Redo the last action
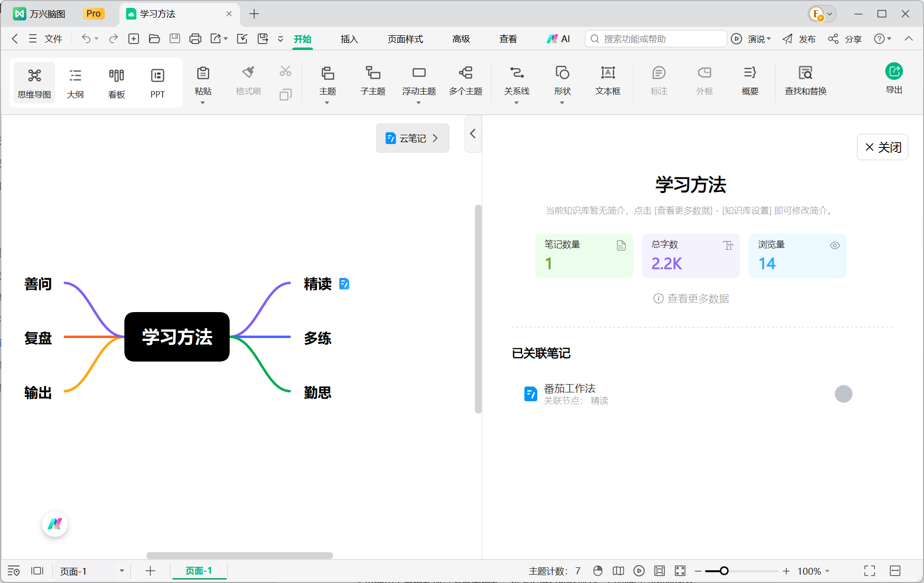 [114, 39]
